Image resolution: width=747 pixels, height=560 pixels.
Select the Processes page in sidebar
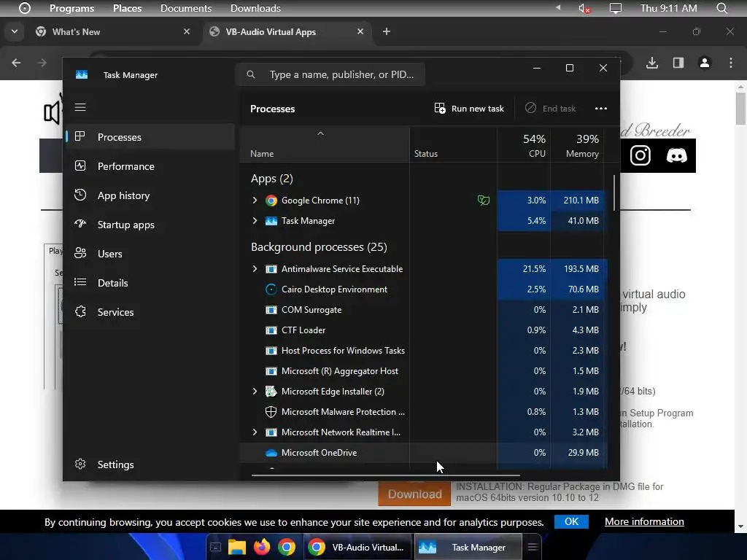tap(150, 137)
